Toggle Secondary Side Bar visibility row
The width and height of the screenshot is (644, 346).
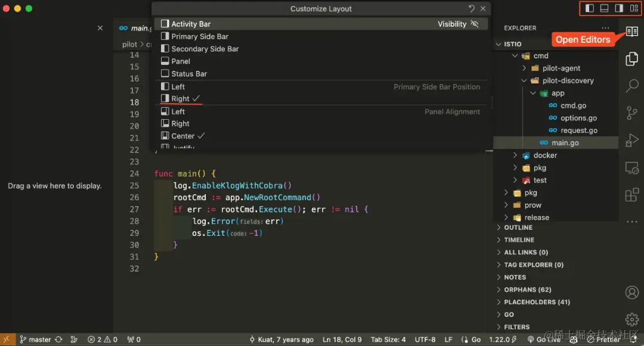click(x=321, y=49)
